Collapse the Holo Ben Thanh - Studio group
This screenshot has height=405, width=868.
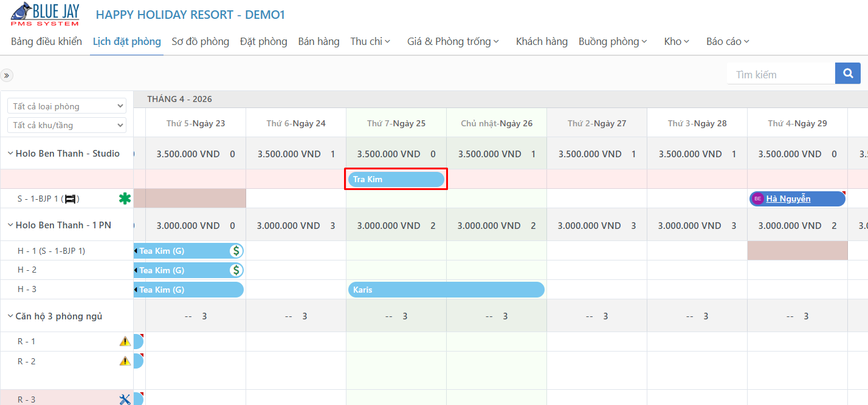click(10, 154)
